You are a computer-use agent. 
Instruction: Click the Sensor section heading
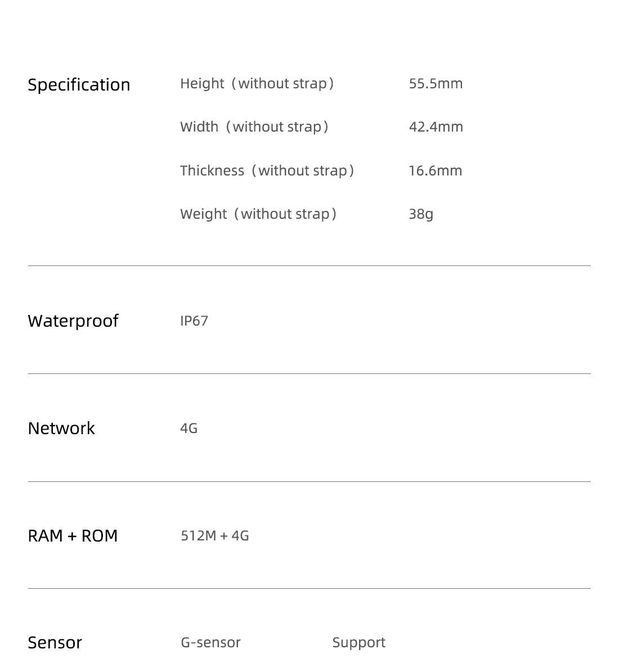coord(55,643)
